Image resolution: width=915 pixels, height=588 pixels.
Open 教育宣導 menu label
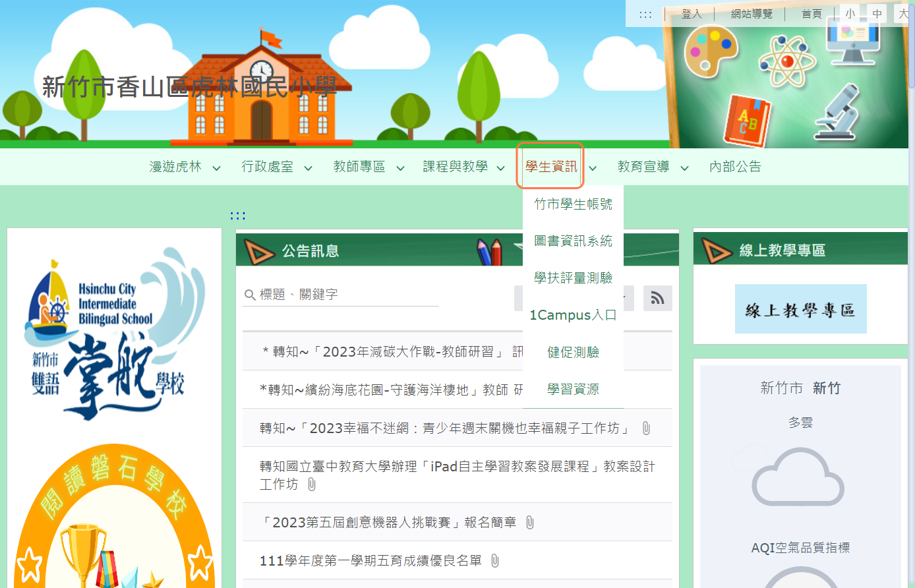(x=643, y=167)
